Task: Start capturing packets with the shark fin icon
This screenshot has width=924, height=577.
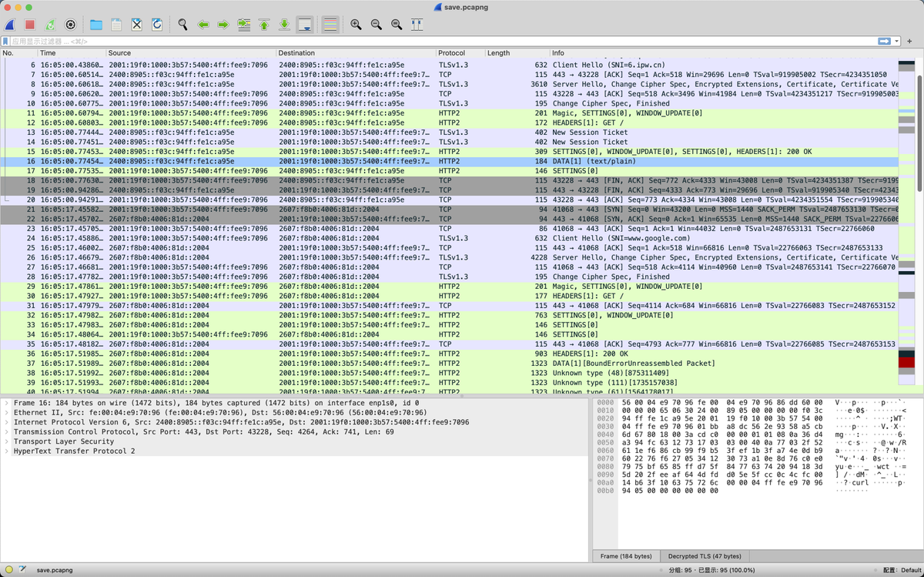Action: 10,25
